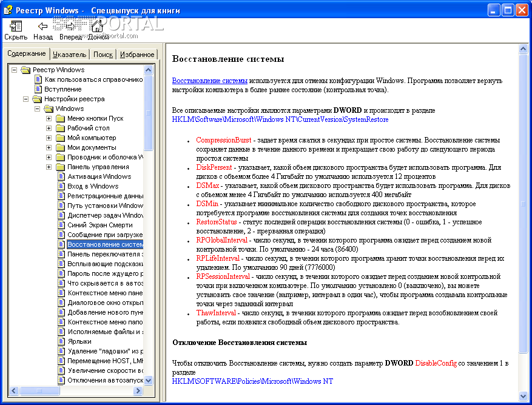Select the Диспетчер задач Windows topic
The width and height of the screenshot is (532, 405).
coord(105,215)
